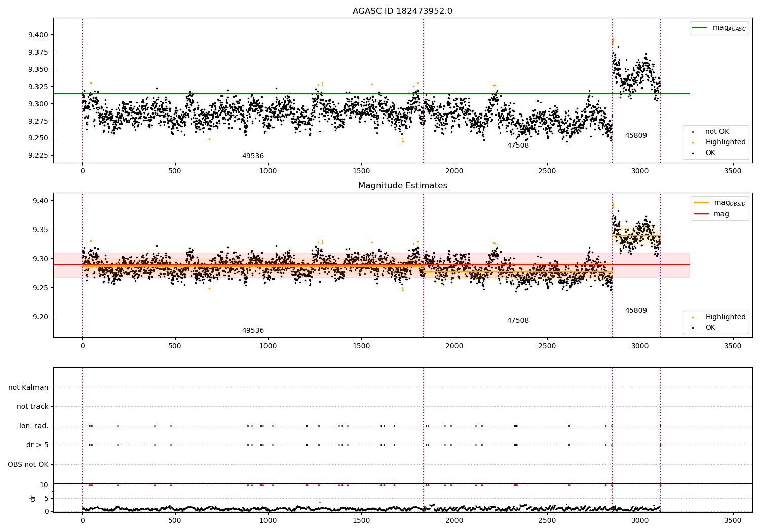
Task: Click the 9.40 y-tick of middle plot
Action: (40, 201)
